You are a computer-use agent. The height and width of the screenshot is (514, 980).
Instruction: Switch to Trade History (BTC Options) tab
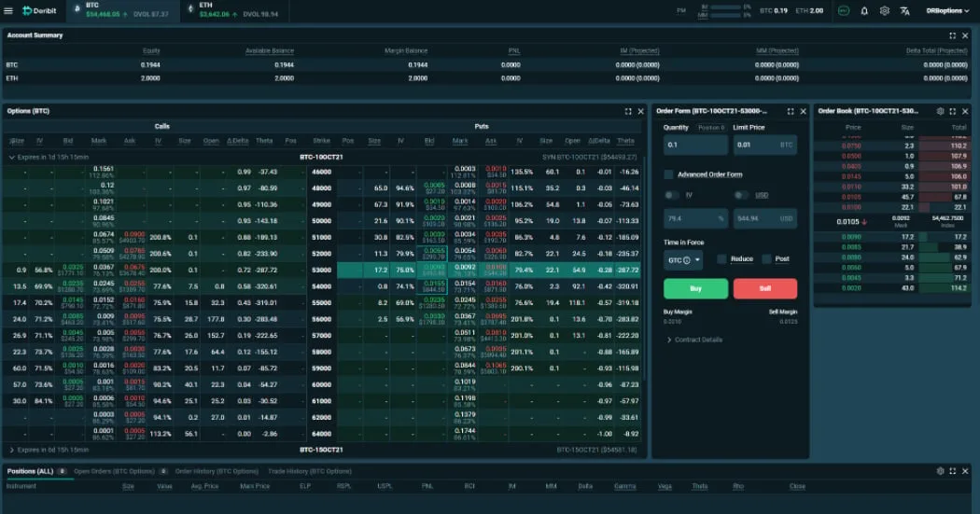pos(309,471)
